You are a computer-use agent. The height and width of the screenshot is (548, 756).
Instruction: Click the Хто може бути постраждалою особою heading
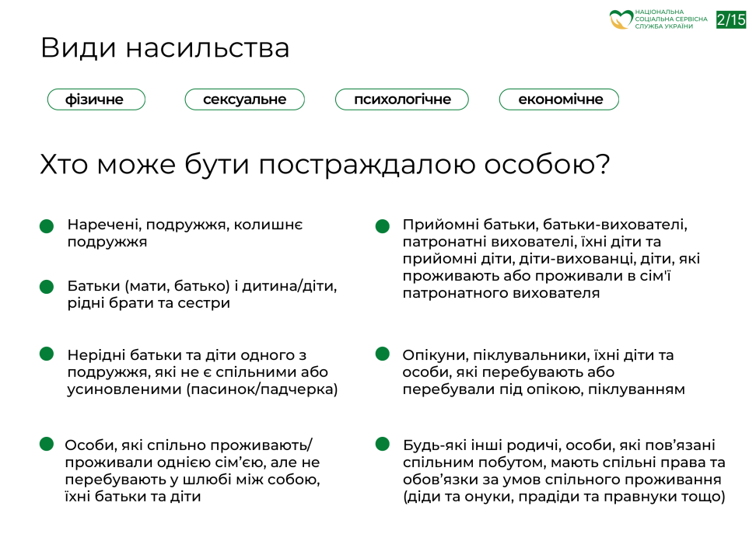point(325,165)
